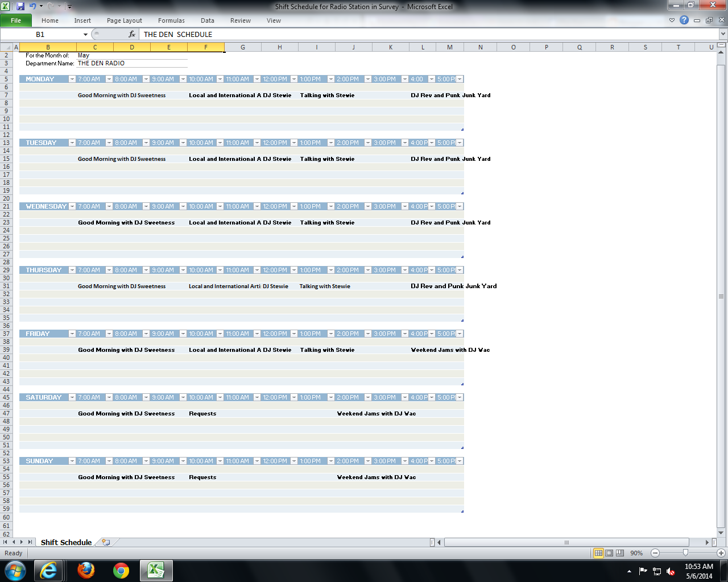Switch to Normal view icon
Image resolution: width=728 pixels, height=582 pixels.
tap(598, 553)
